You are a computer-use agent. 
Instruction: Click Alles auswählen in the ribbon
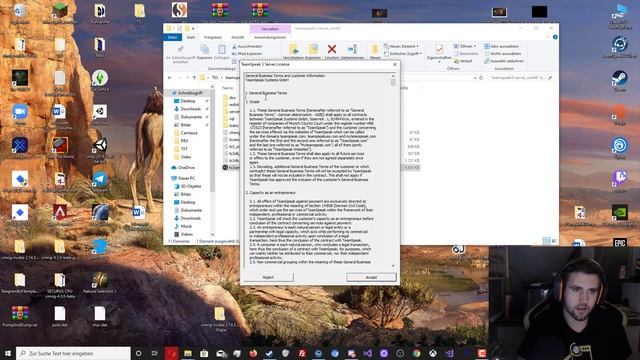click(502, 46)
